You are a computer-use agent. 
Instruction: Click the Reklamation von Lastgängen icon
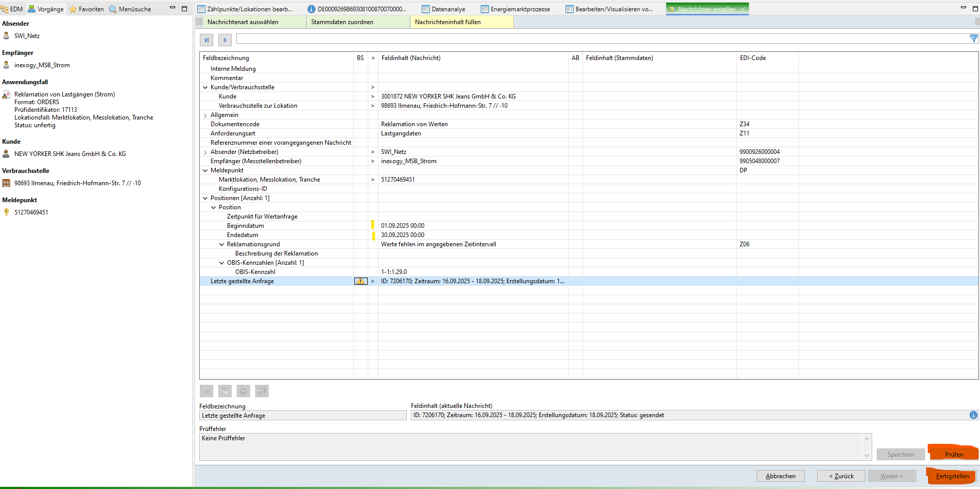tap(6, 94)
